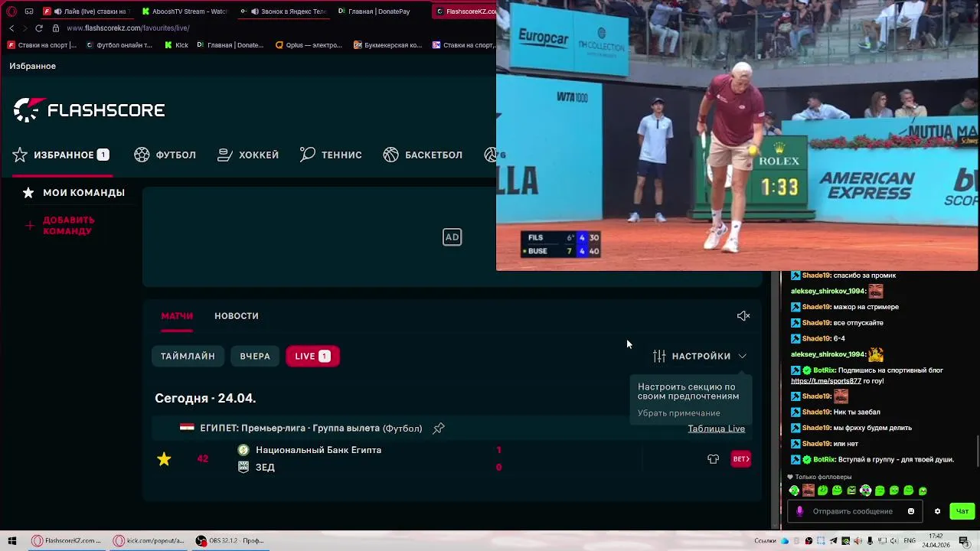Open the Opera menu icon
Screen dimensions: 980x551
tap(11, 11)
